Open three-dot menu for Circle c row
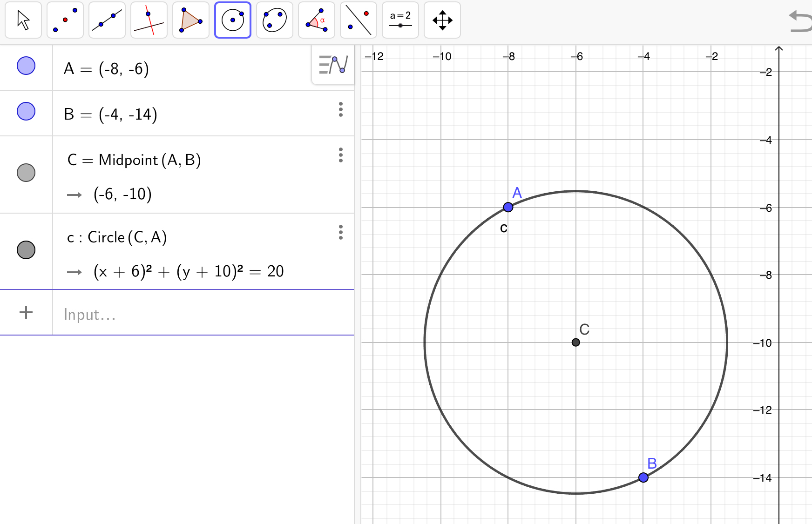812x524 pixels. click(341, 232)
